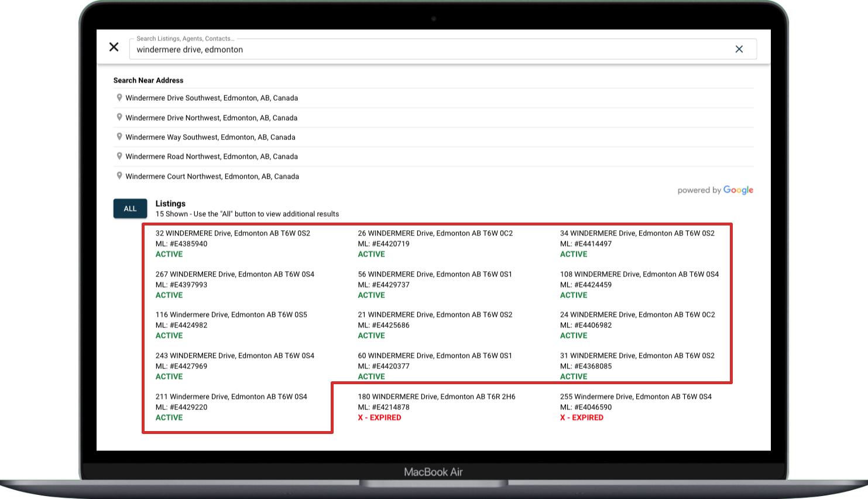The height and width of the screenshot is (499, 868).
Task: Click the map pin beside Windermere Drive Southwest
Action: tap(119, 98)
